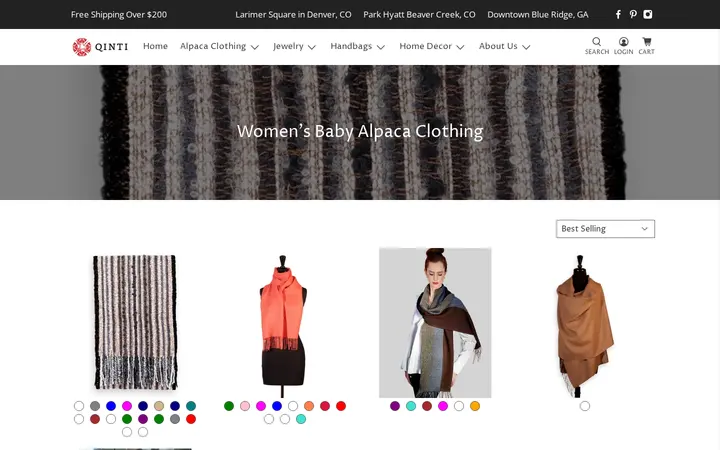Pick turquoise swatch under coral scarf

click(301, 419)
